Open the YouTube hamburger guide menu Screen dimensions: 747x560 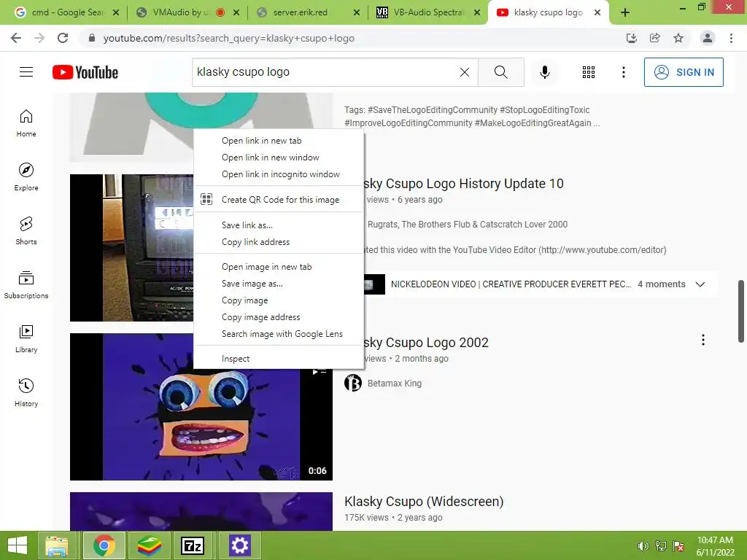[x=26, y=72]
